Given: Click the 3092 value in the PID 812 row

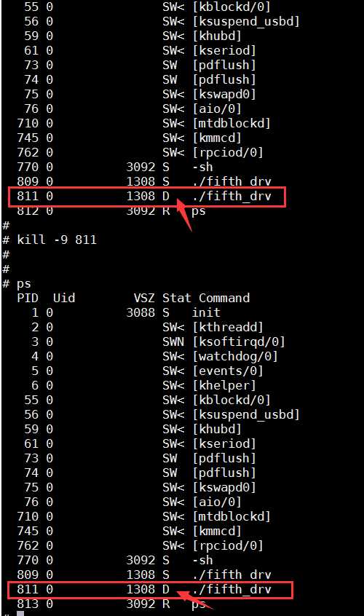Looking at the screenshot, I should (x=141, y=210).
